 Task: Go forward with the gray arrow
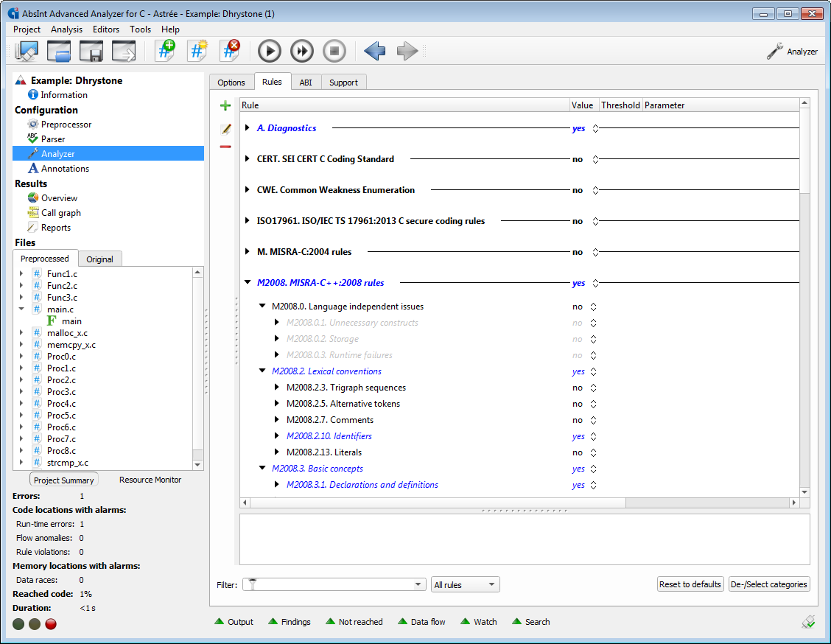(x=407, y=52)
